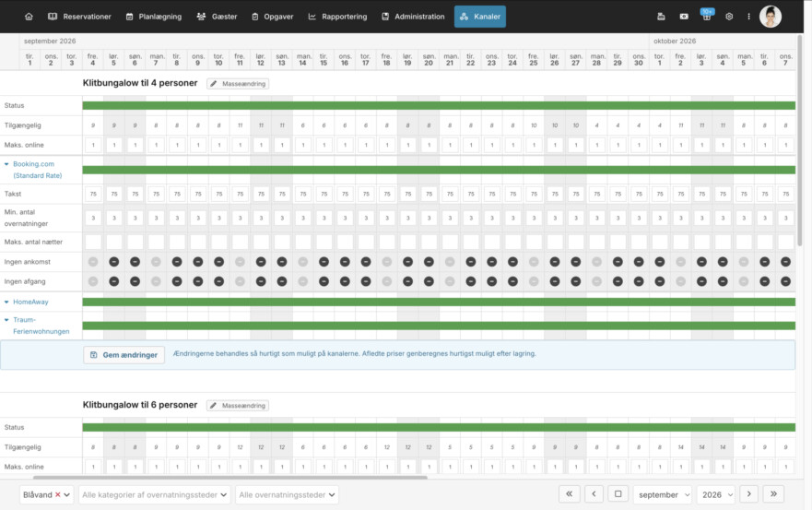
Task: Collapse the Booking.com (Standard Rate) channel
Action: [6, 164]
